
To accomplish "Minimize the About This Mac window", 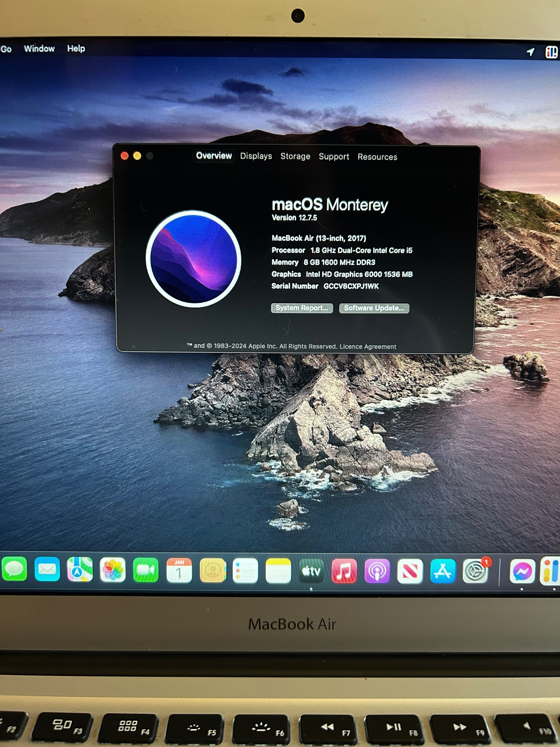I will coord(137,156).
